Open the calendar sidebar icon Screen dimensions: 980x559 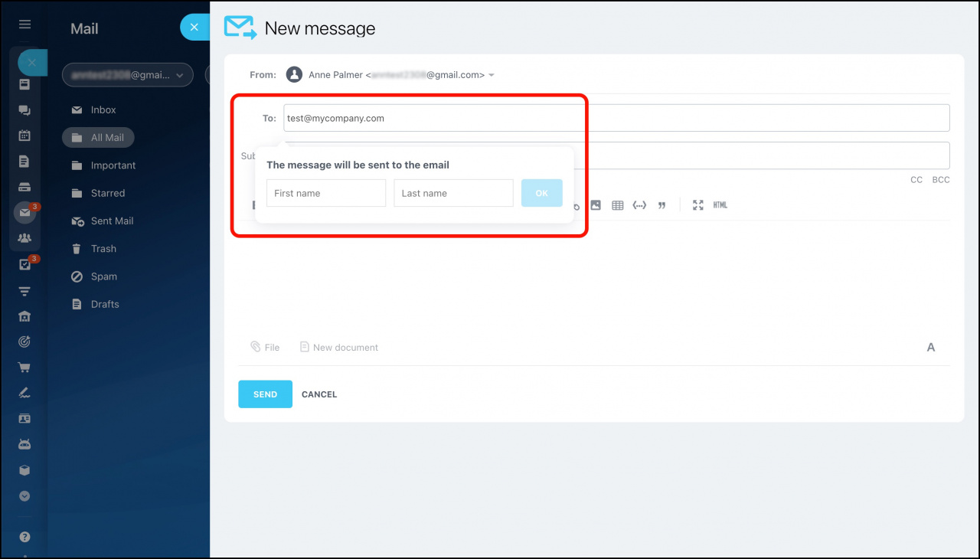tap(24, 135)
